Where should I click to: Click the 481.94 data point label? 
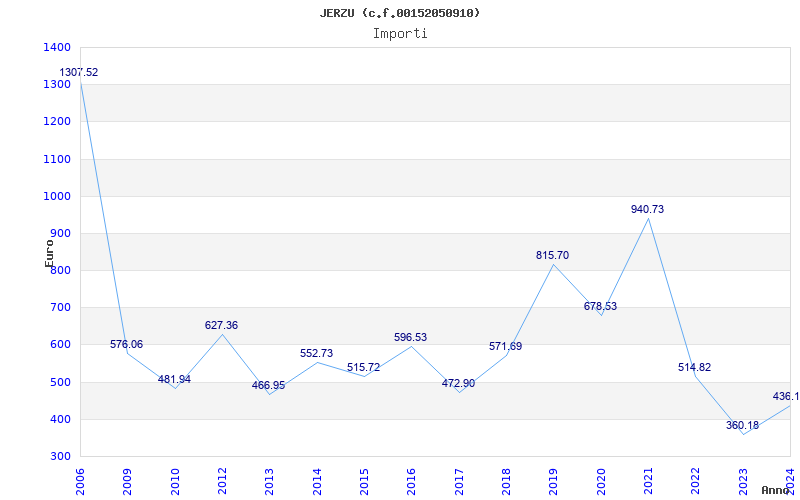[174, 380]
